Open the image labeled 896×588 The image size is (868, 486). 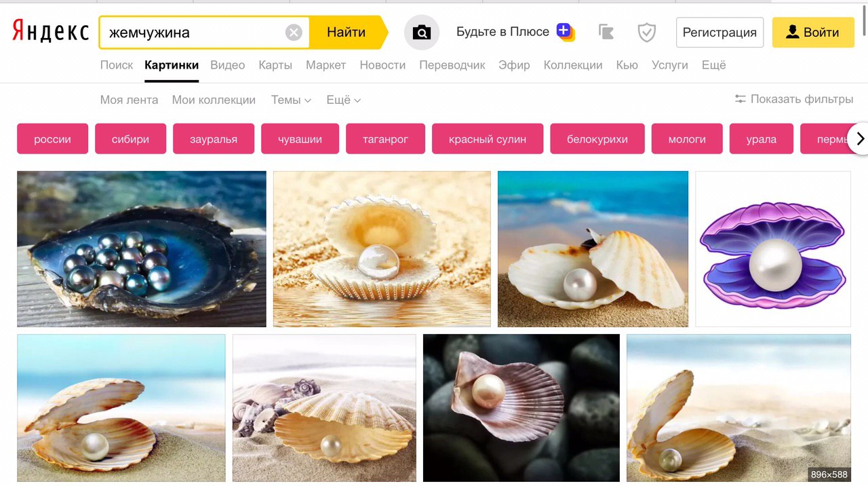coord(738,408)
